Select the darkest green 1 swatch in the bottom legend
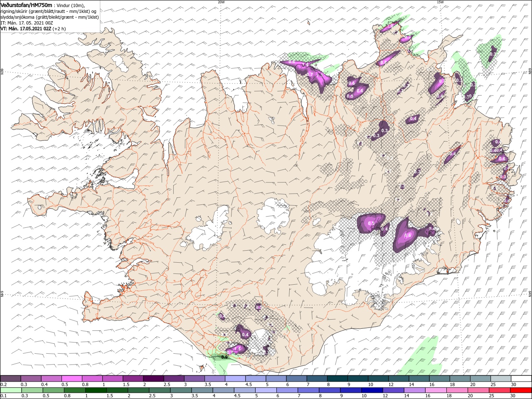 pyautogui.click(x=96, y=390)
